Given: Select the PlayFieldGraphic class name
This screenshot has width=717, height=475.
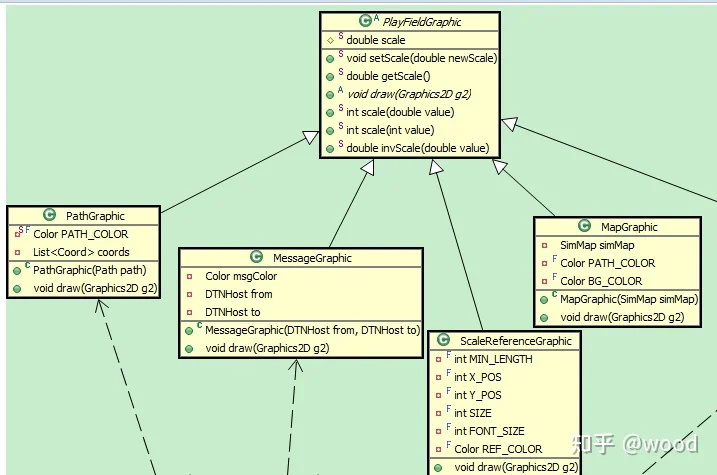Looking at the screenshot, I should (422, 22).
